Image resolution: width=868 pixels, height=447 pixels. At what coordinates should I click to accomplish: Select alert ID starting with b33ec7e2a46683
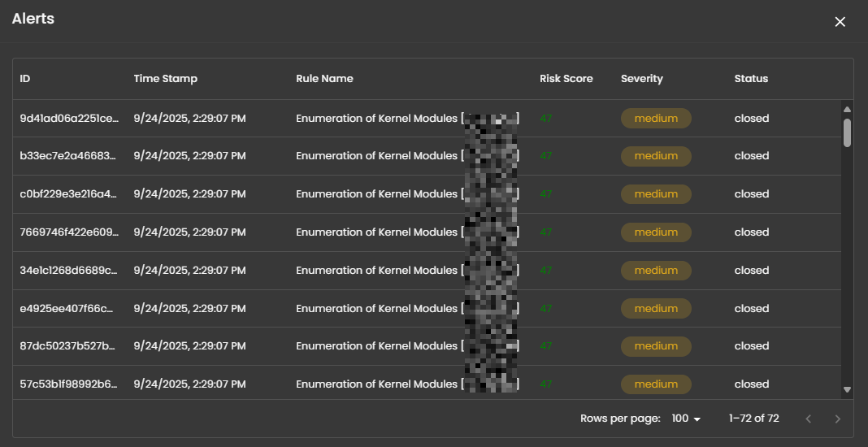tap(69, 156)
